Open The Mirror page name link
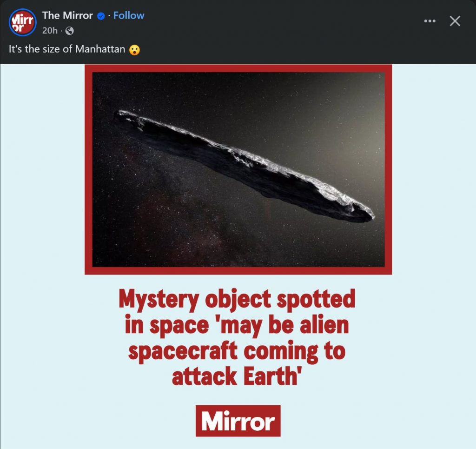Screen dimensions: 476x449 [67, 15]
